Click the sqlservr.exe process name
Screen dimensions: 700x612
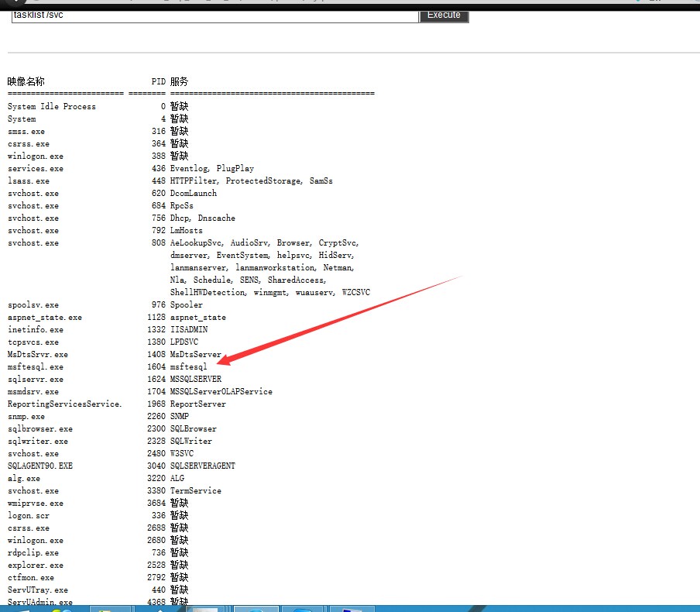tap(36, 380)
